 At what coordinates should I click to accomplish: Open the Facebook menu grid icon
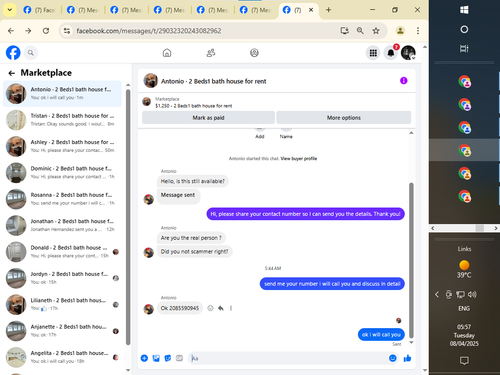373,53
